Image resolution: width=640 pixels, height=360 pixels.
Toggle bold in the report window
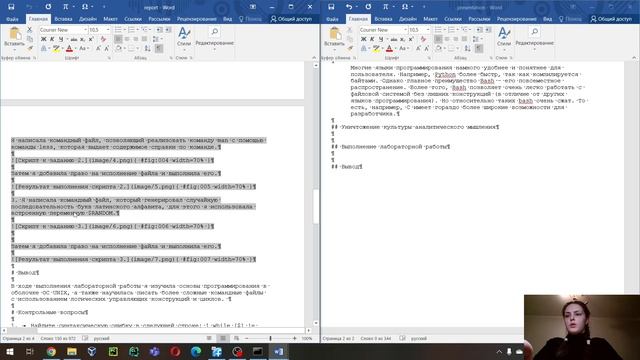pos(43,39)
